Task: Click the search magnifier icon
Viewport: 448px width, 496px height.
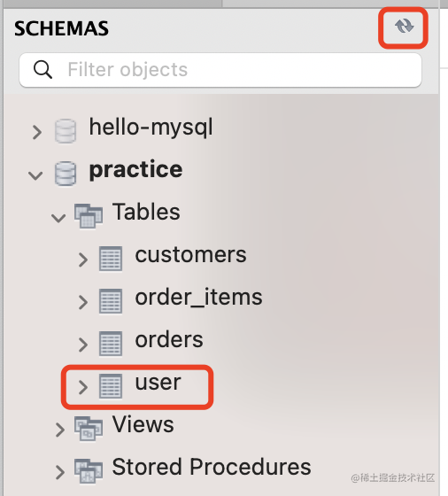Action: [x=42, y=70]
